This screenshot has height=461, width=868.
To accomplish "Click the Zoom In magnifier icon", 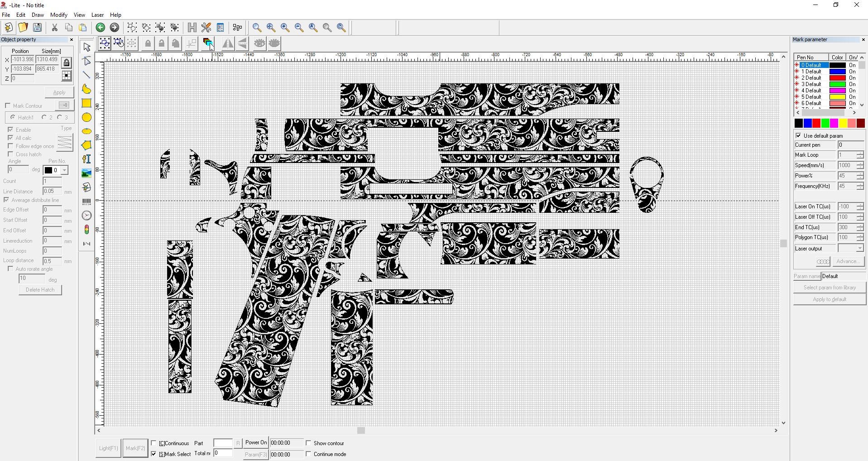I will coord(285,28).
